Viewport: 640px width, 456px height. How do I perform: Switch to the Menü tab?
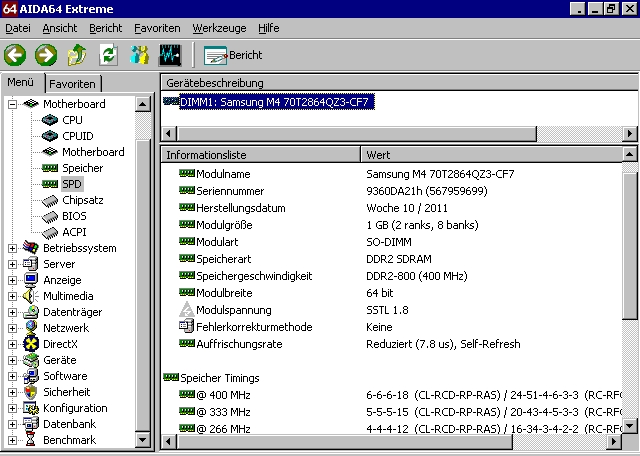[20, 82]
